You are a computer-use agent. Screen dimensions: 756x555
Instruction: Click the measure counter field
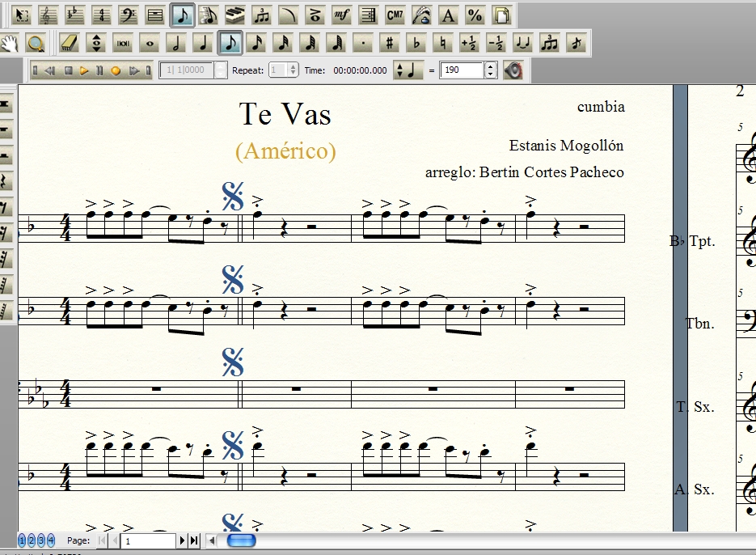[188, 70]
